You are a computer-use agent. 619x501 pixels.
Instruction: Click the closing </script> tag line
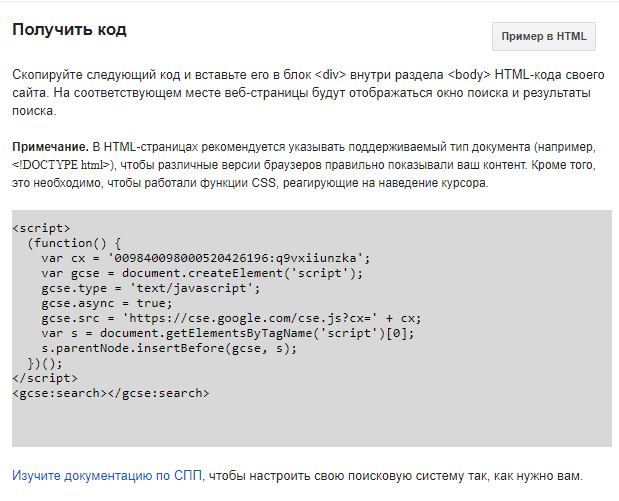point(45,378)
